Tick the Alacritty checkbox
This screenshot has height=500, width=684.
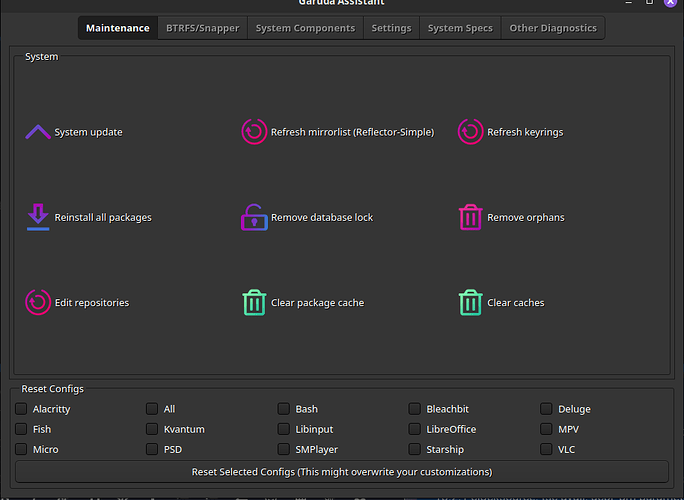coord(21,409)
